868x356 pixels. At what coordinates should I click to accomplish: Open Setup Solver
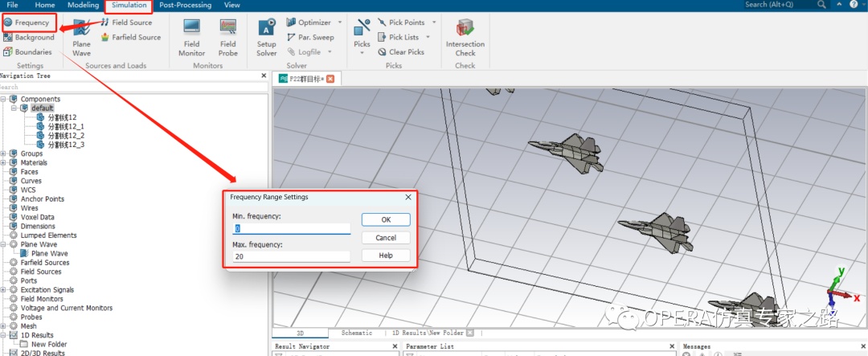coord(266,37)
